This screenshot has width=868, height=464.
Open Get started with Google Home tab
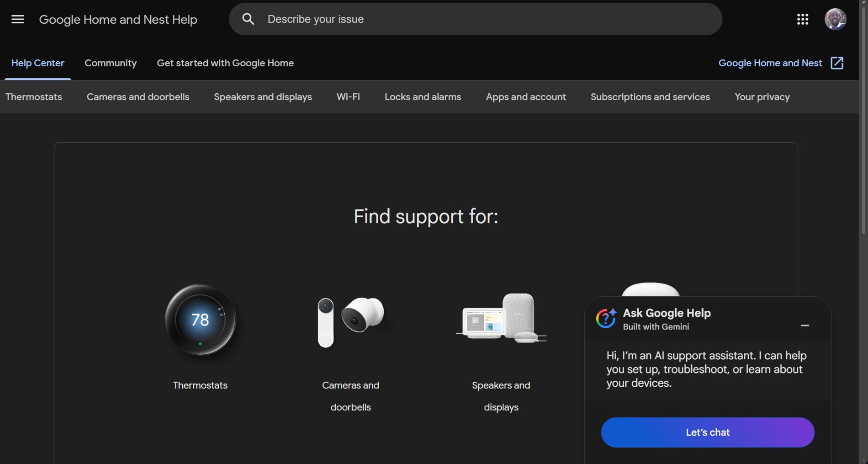click(x=225, y=63)
